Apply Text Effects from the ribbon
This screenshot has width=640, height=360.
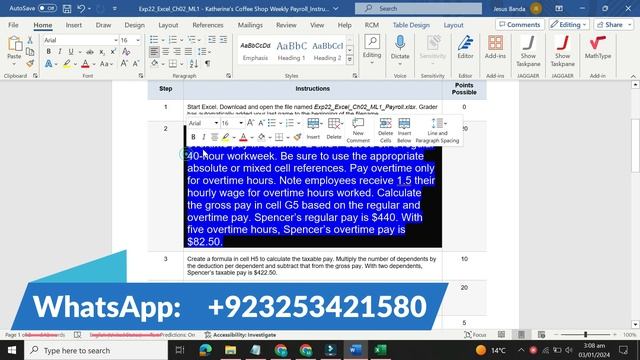pos(49,64)
